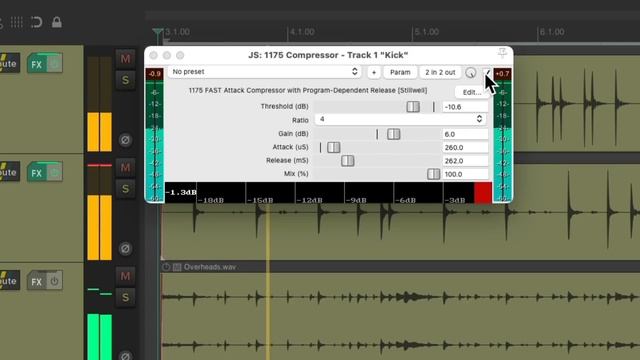Open the Param menu button
The image size is (640, 360).
point(400,72)
